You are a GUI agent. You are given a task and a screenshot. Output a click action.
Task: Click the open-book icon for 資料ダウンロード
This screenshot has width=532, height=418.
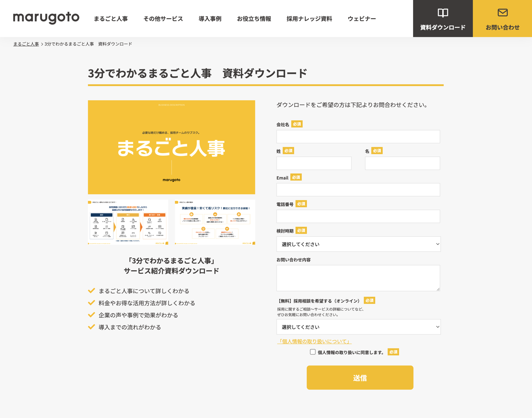443,13
